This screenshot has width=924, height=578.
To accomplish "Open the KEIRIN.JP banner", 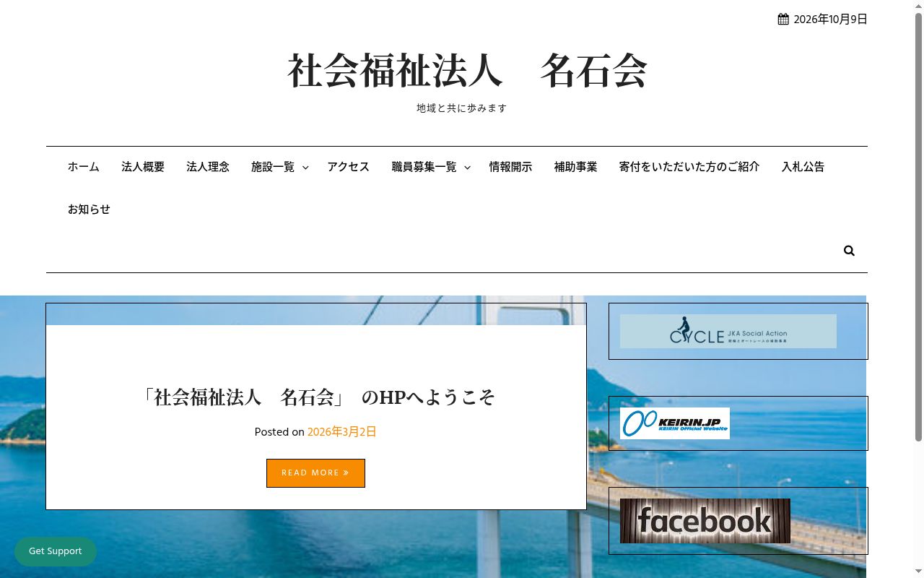I will tap(675, 423).
